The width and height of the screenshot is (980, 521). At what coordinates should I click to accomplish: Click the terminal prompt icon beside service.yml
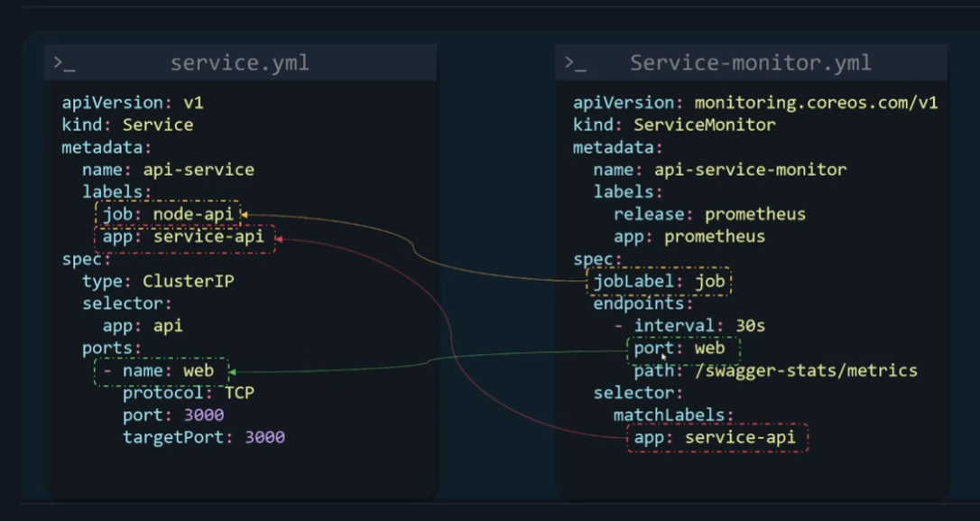click(x=64, y=63)
